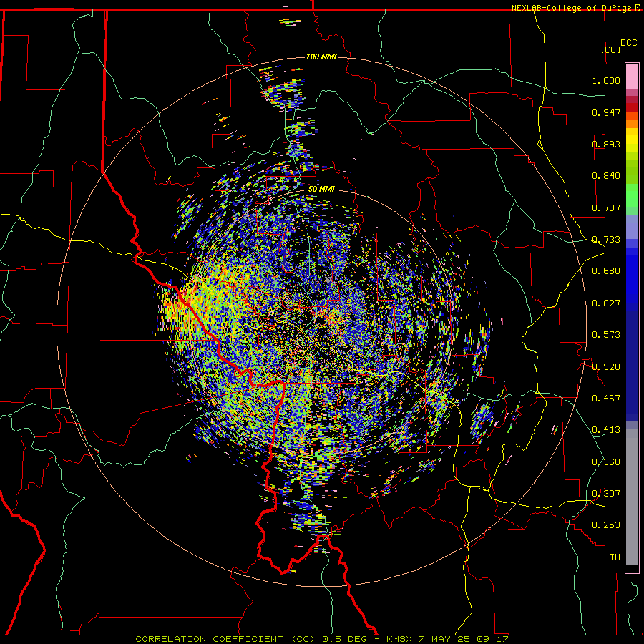Click the 100 NMI range ring label
Screen dimensions: 644x644
(321, 57)
